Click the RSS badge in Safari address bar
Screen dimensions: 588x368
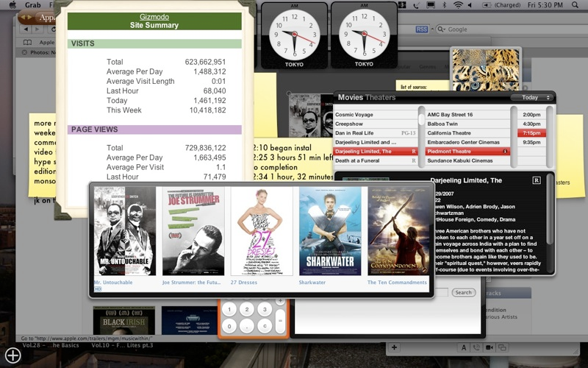422,29
